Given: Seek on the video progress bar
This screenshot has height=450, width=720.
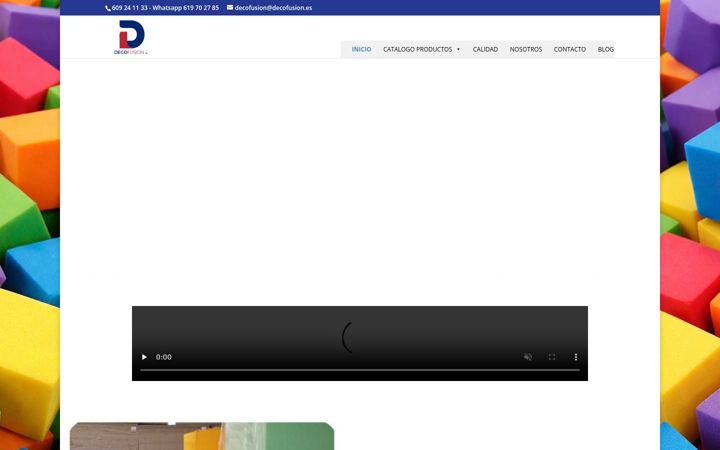Looking at the screenshot, I should coord(360,370).
